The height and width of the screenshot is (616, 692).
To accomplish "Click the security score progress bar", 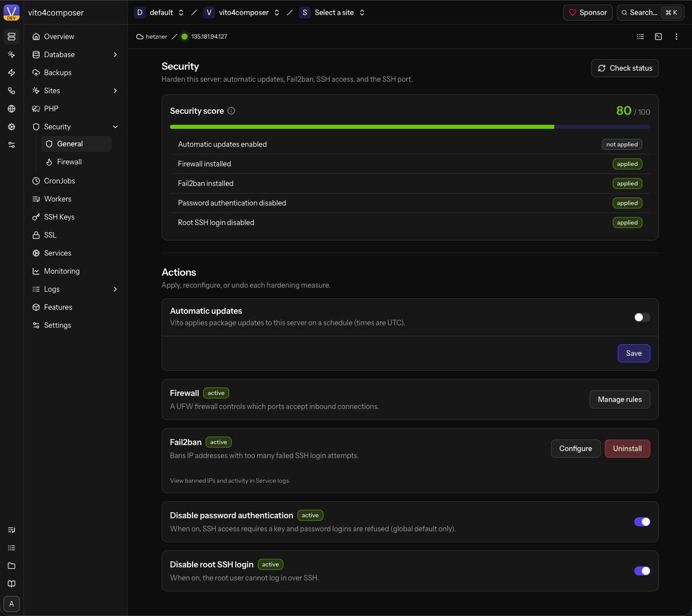I will pos(410,127).
